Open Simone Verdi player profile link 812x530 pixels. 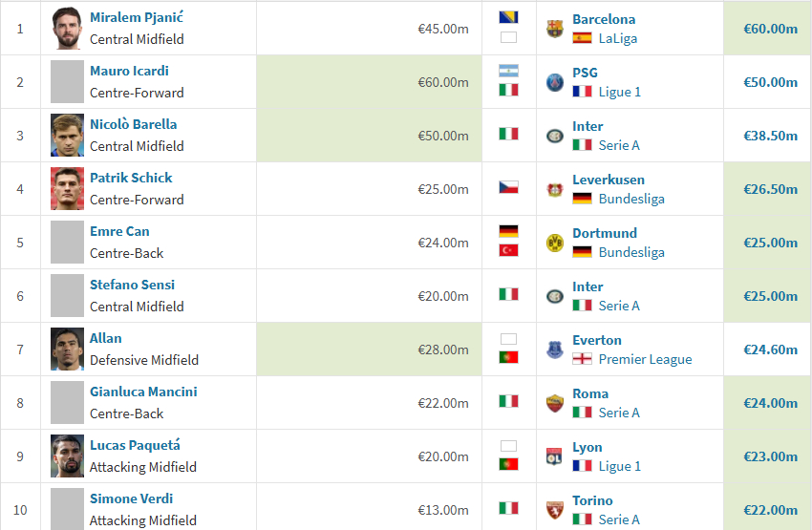[132, 498]
